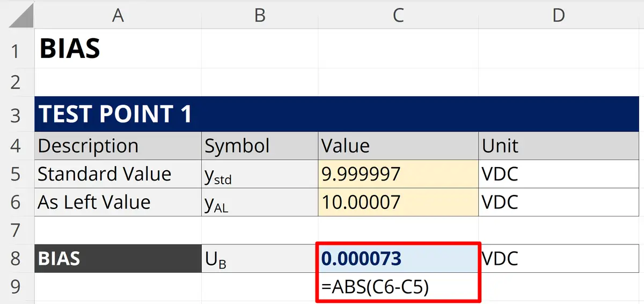Select the As Left Value cell

point(118,202)
